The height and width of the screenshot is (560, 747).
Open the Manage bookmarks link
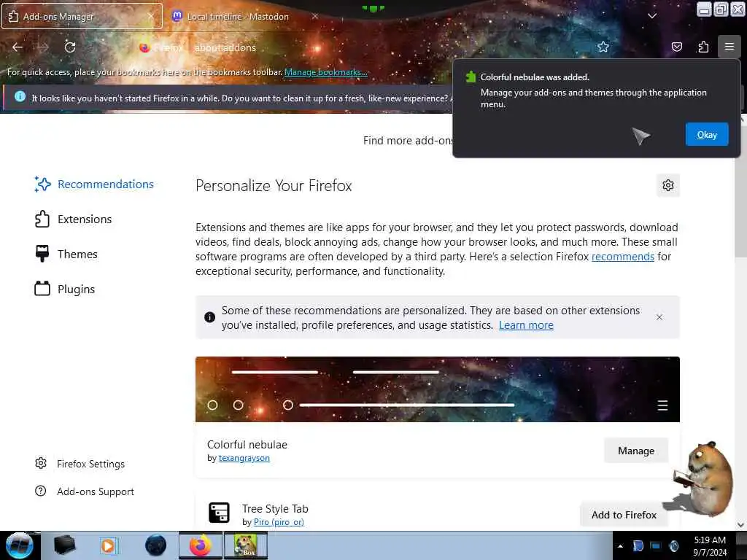click(x=326, y=72)
